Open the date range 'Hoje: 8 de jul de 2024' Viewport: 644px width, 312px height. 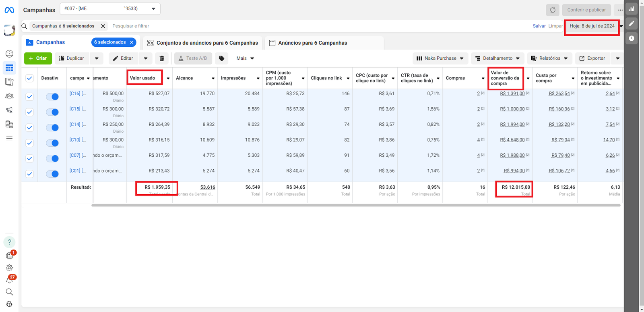[592, 26]
